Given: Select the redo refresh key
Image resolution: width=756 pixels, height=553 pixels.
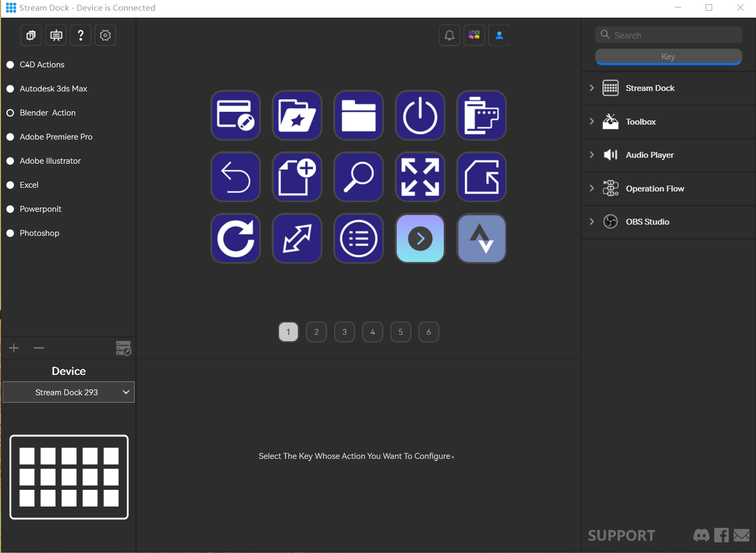Looking at the screenshot, I should pos(236,238).
